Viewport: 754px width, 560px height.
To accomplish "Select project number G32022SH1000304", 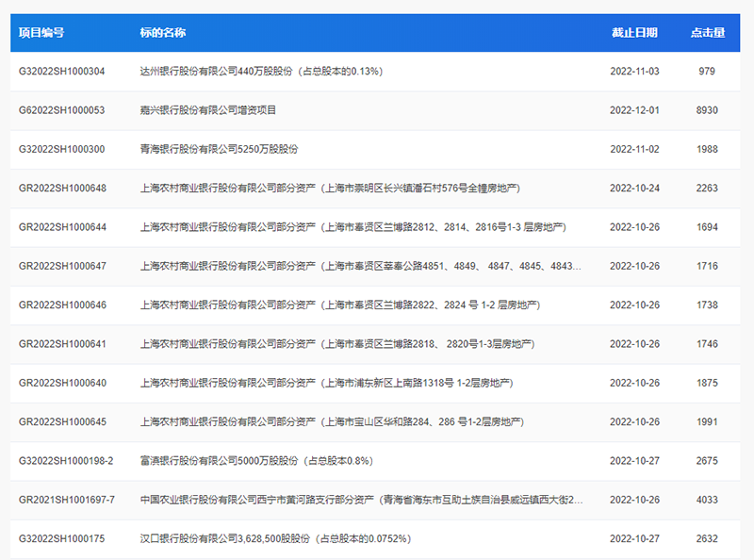I will coord(61,72).
